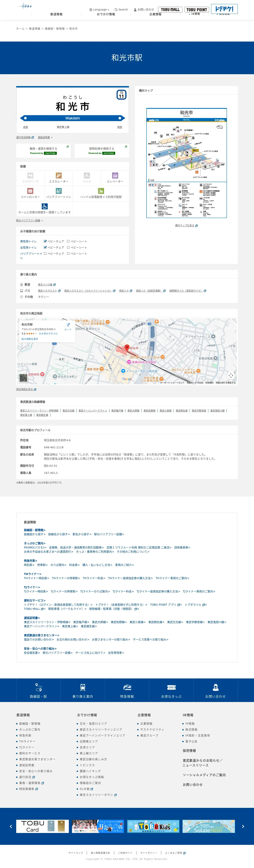Open 駅時刻表を検索する NAVITIME box
The height and width of the screenshot is (868, 254).
pyautogui.click(x=102, y=151)
